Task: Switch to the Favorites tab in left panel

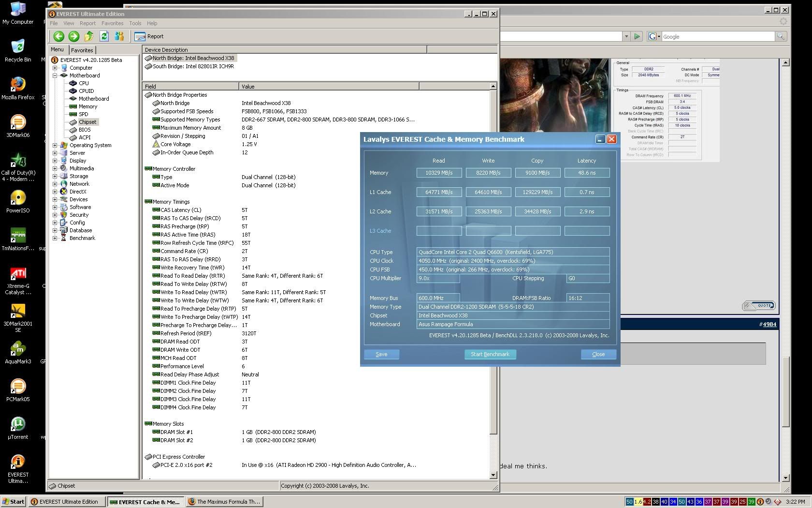Action: (x=82, y=50)
